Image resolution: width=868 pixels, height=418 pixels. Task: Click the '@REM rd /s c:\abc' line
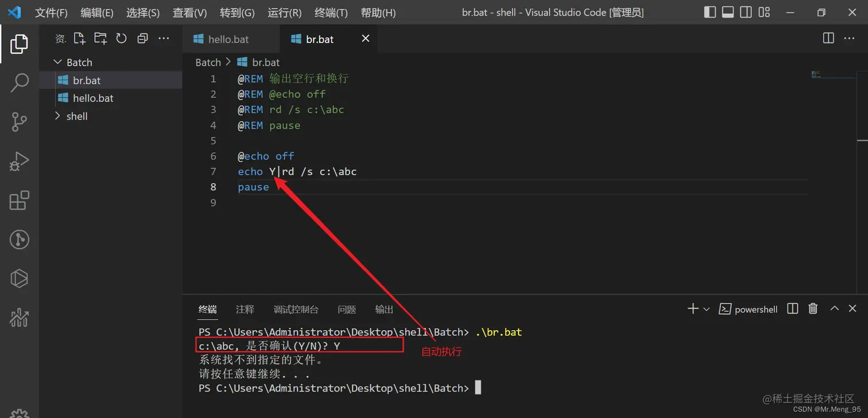click(291, 110)
